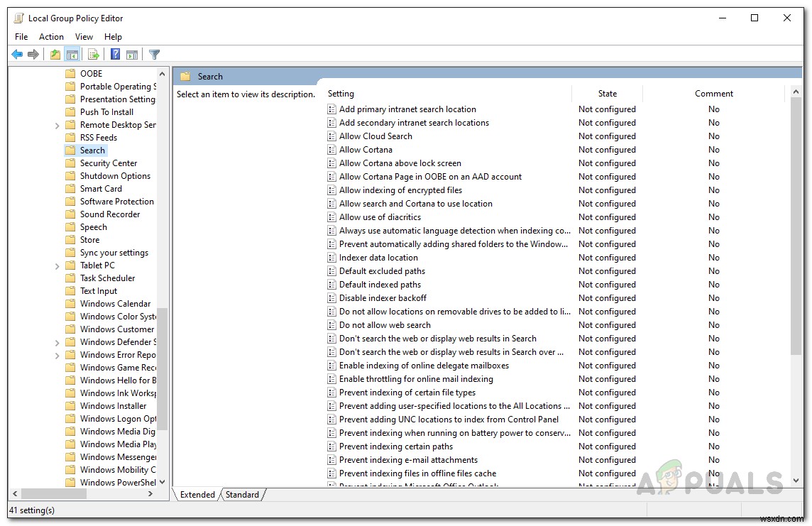Sort settings by the State column header
Image resolution: width=812 pixels, height=526 pixels.
tap(607, 94)
